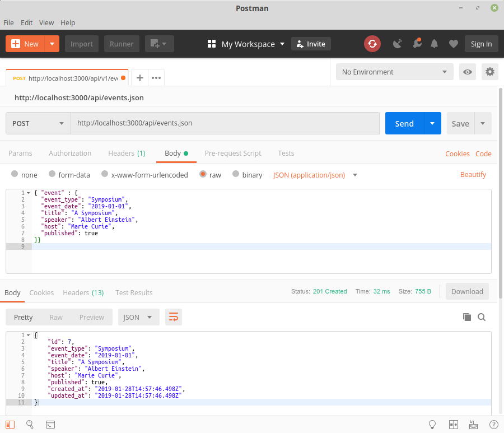Copy response body to clipboard icon
Viewport: 504px width, 433px height.
pyautogui.click(x=466, y=317)
